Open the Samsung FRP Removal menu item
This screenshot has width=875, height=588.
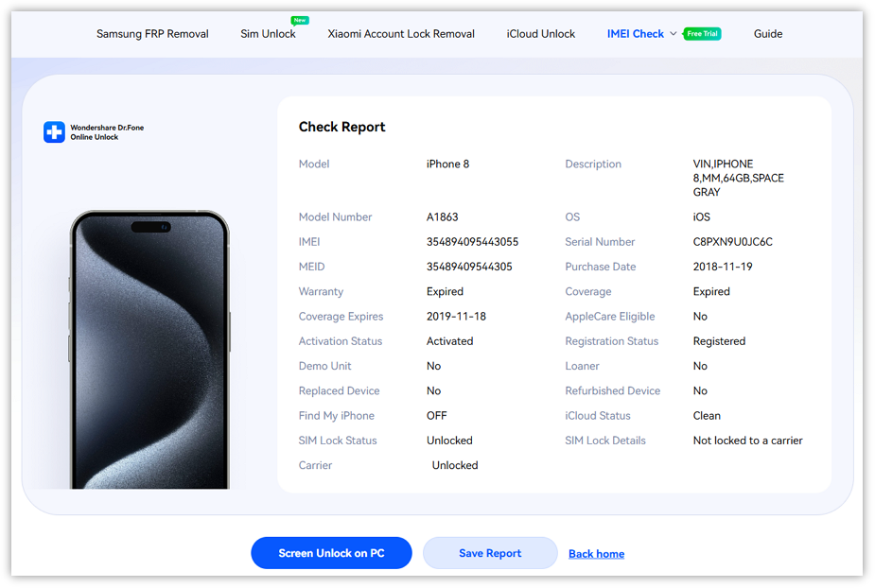152,34
